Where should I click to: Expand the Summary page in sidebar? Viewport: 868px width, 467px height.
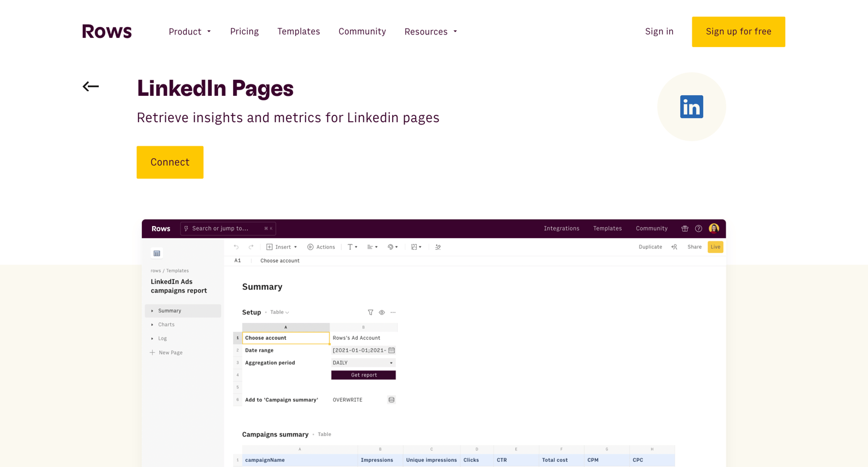152,311
